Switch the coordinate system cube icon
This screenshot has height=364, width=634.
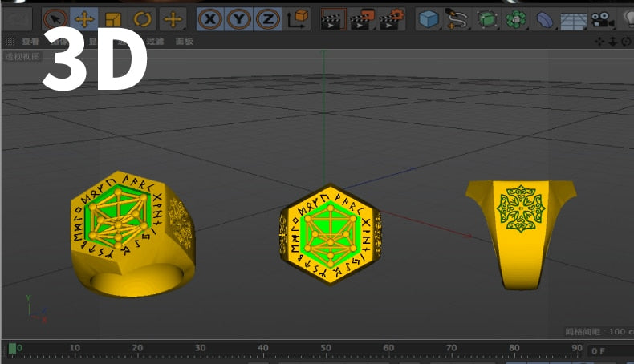click(298, 19)
